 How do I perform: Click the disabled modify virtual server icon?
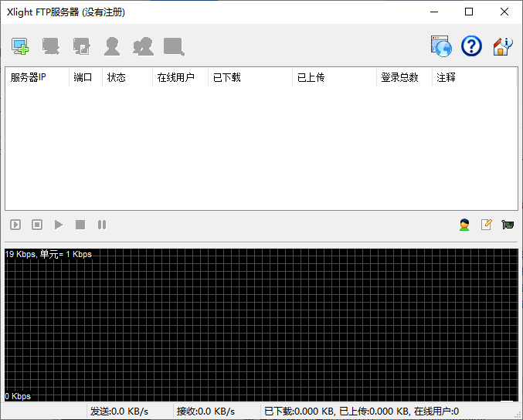[81, 46]
